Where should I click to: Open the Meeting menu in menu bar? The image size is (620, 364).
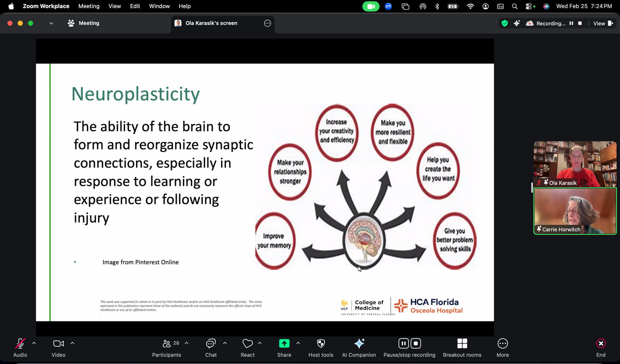coord(89,6)
